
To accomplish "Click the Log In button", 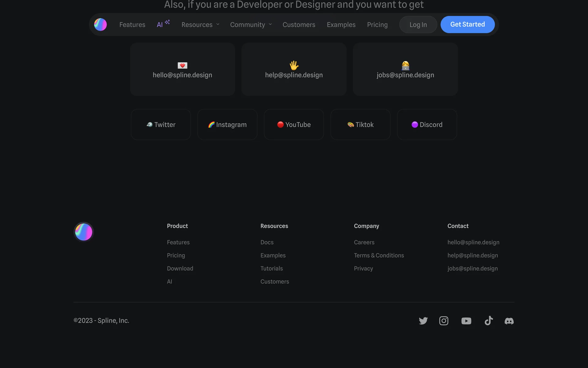I will tap(418, 25).
